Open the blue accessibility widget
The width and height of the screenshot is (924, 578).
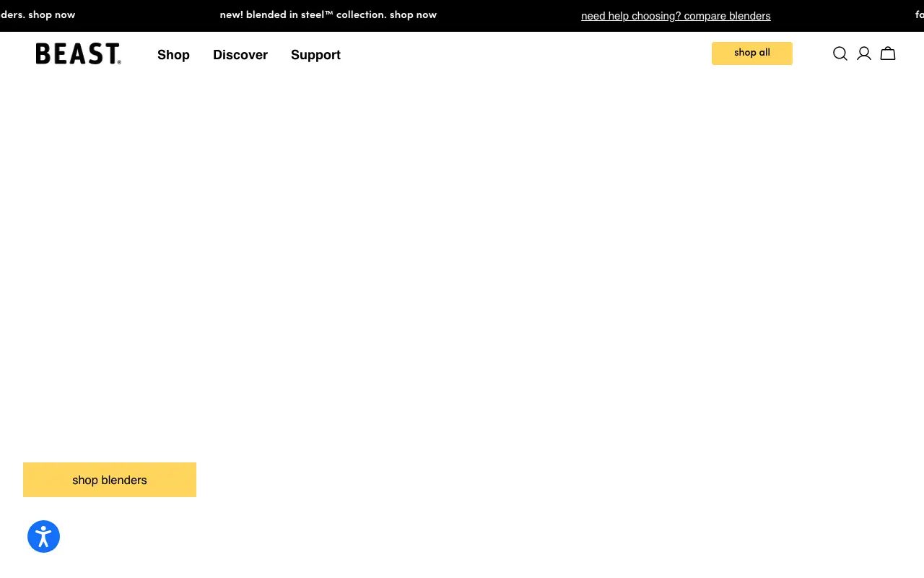[43, 537]
